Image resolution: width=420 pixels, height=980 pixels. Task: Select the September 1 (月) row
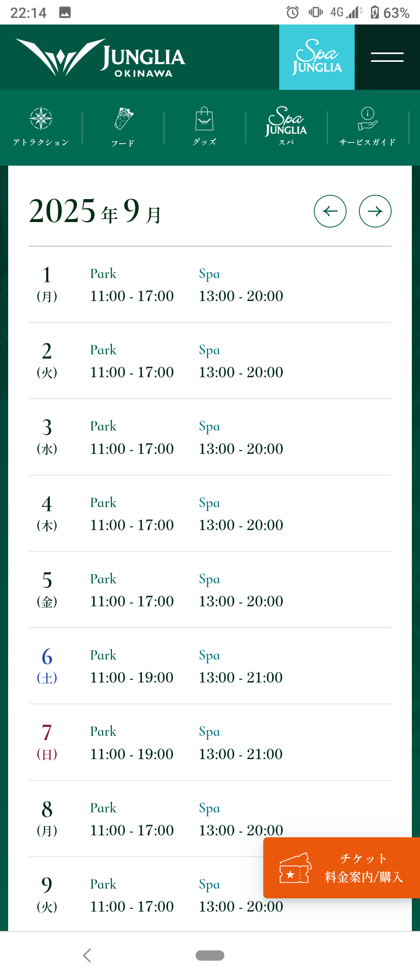click(210, 285)
